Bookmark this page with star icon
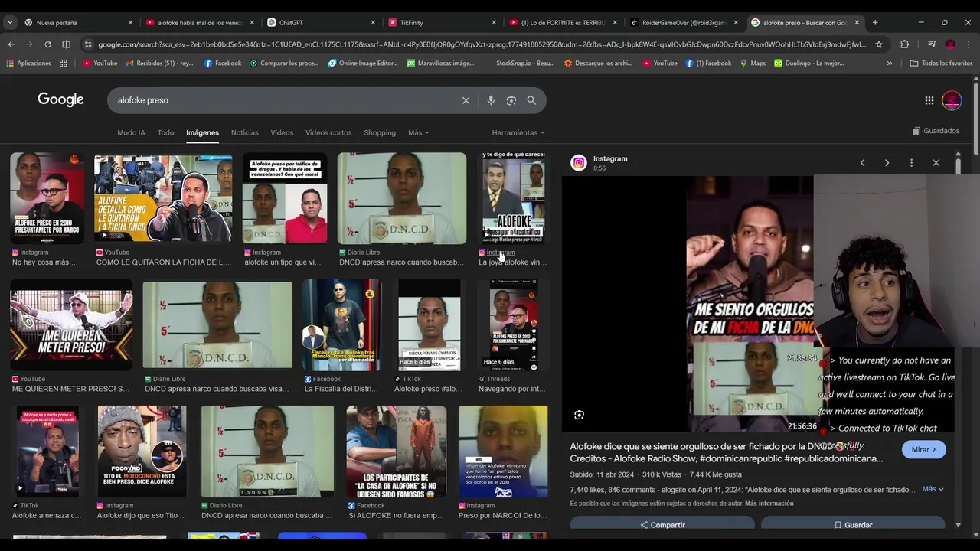Screen dimensions: 980x551 point(879,44)
